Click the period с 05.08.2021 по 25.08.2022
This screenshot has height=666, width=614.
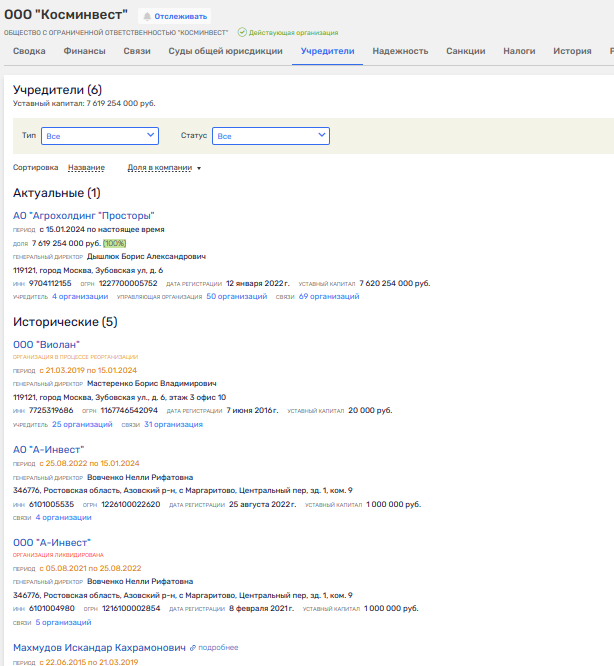pyautogui.click(x=90, y=568)
